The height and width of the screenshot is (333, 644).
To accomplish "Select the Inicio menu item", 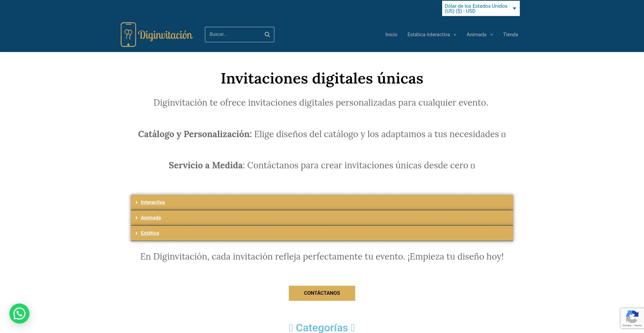I will point(391,35).
